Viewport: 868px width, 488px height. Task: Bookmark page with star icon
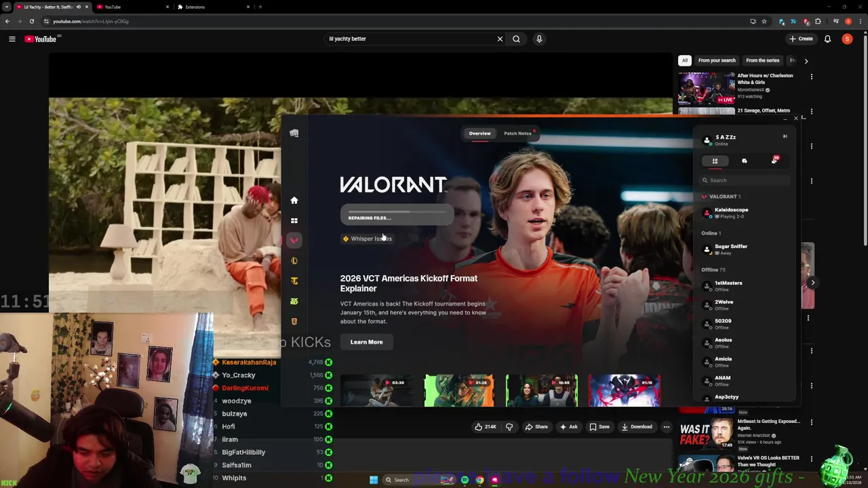click(764, 21)
